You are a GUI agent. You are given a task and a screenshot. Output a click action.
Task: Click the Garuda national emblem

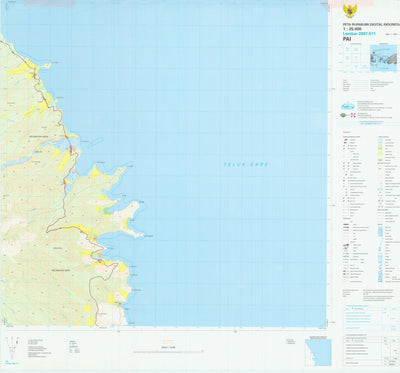[350, 11]
